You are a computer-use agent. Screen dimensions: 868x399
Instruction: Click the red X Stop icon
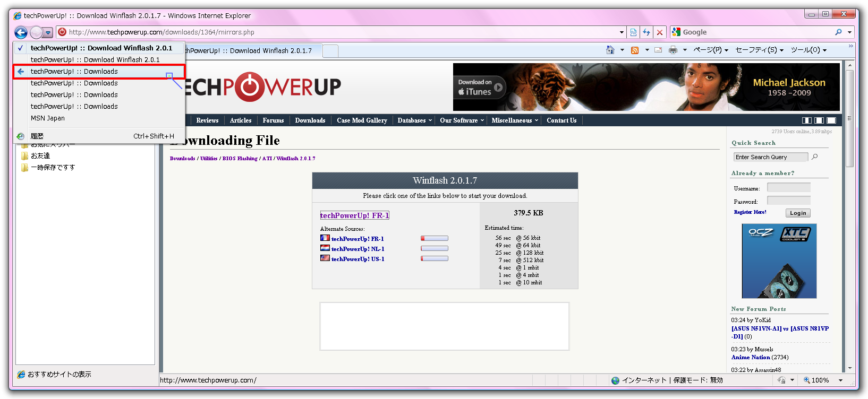(x=660, y=32)
